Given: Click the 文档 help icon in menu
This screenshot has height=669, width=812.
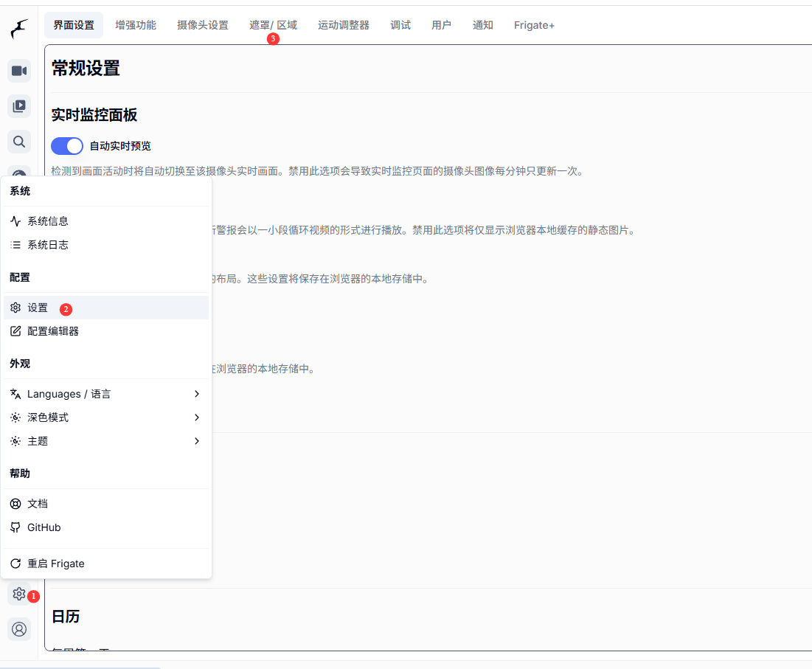Looking at the screenshot, I should click(x=15, y=503).
